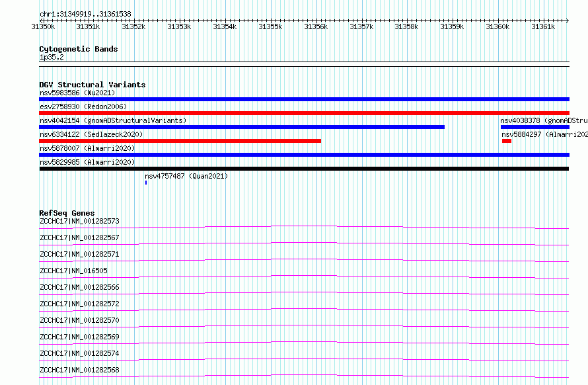588x385 pixels.
Task: Click the nsv5983586 (Wu2021) variant label
Action: point(77,93)
